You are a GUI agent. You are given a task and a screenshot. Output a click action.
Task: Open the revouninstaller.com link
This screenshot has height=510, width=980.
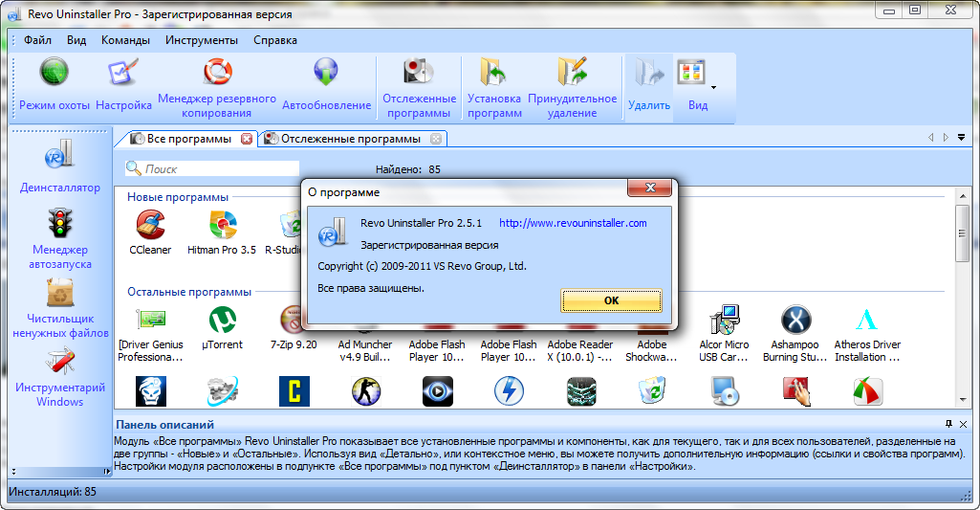tap(573, 223)
